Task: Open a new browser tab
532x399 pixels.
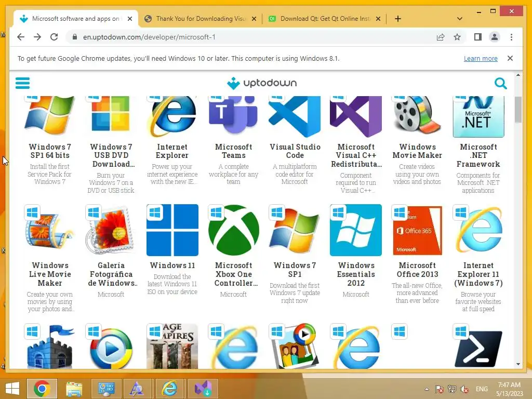Action: point(398,19)
